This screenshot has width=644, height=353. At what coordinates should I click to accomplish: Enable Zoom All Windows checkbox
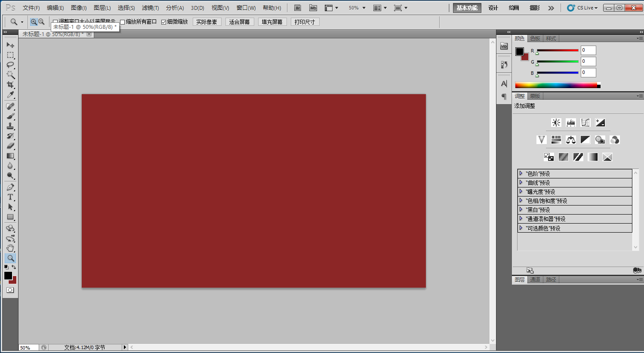122,22
